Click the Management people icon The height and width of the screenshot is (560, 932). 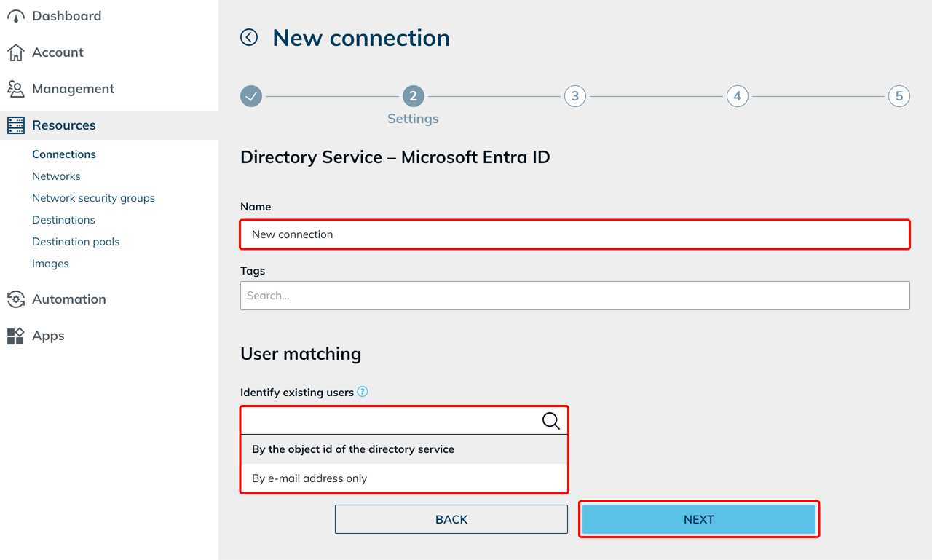pos(15,89)
